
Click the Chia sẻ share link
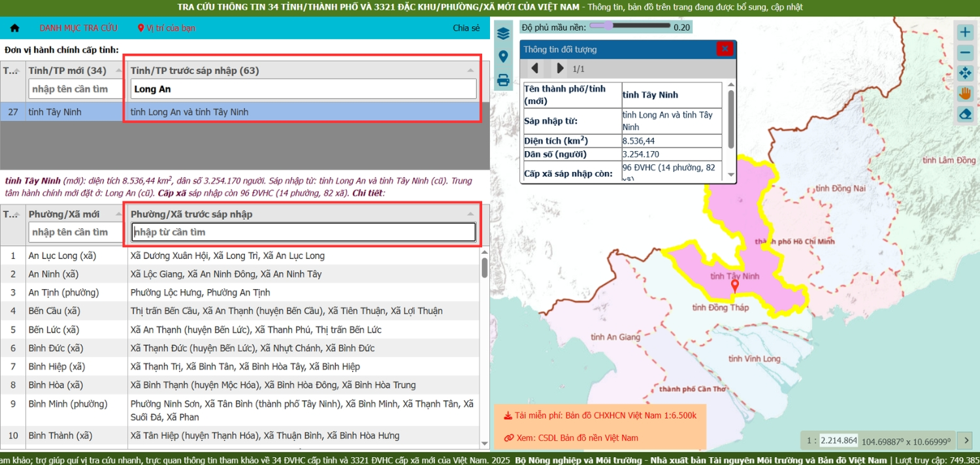(x=466, y=28)
